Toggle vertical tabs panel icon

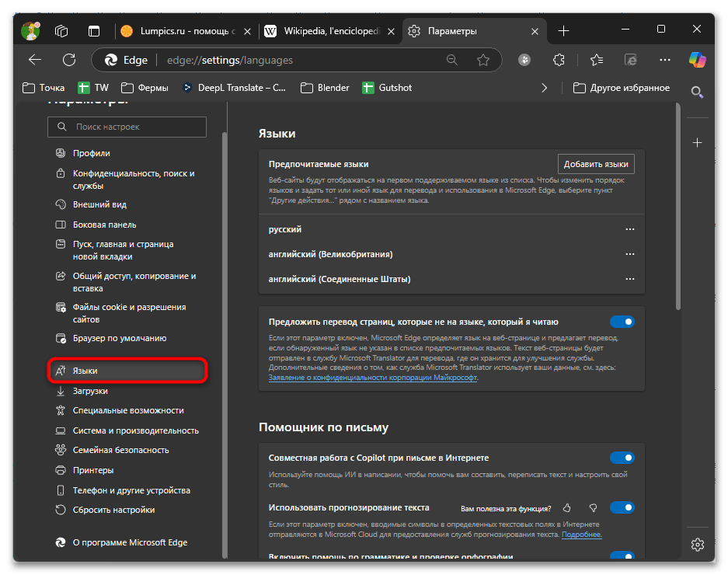tap(94, 31)
